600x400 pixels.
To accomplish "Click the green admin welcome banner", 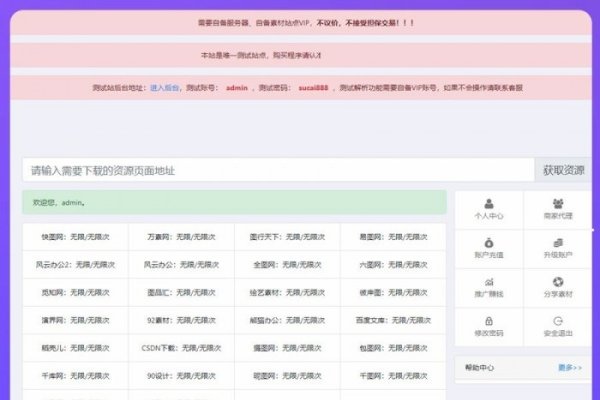I will [x=234, y=202].
